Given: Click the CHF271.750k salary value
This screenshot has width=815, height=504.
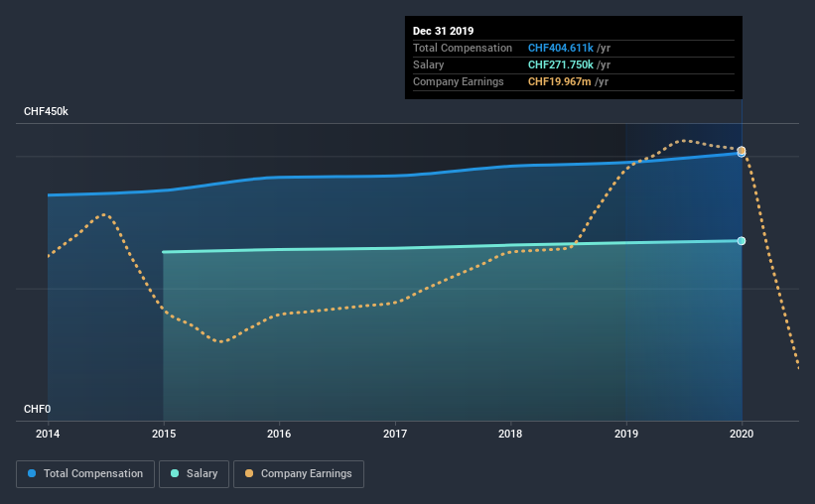Looking at the screenshot, I should click(561, 64).
